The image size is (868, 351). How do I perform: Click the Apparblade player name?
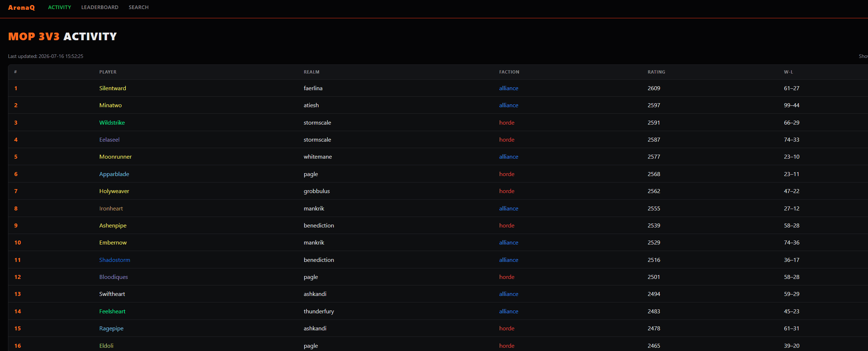click(x=114, y=174)
